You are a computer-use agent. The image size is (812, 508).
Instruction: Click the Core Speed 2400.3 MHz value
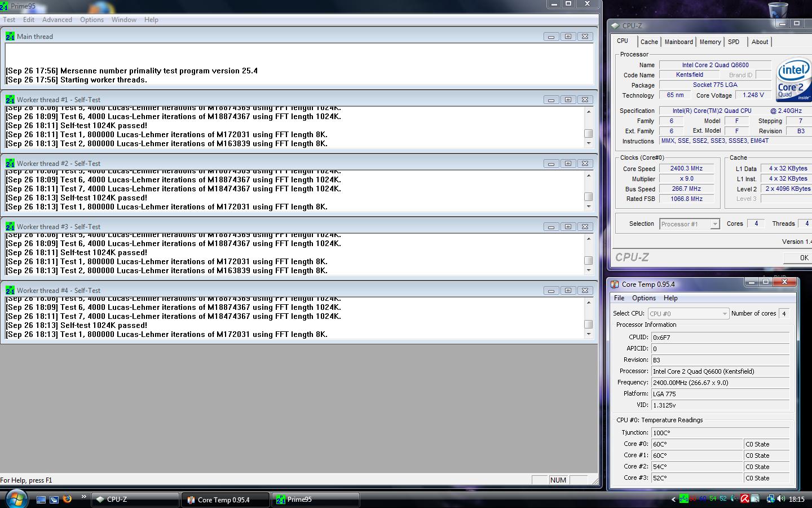click(x=686, y=168)
